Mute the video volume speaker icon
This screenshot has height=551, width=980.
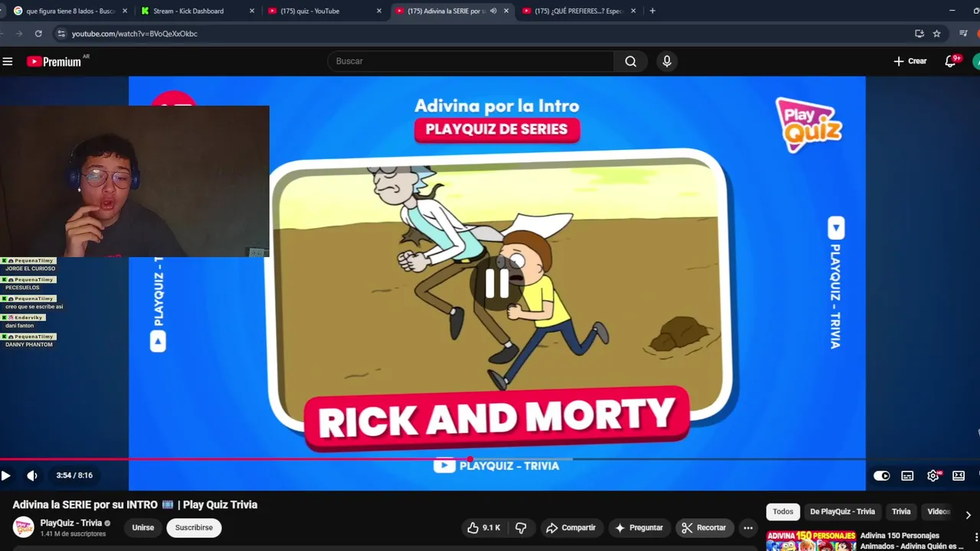click(32, 475)
